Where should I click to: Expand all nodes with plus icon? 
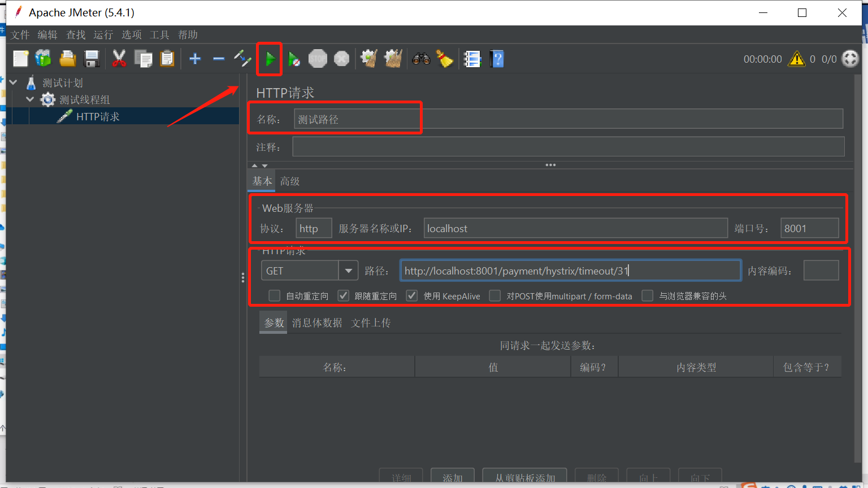pyautogui.click(x=195, y=59)
